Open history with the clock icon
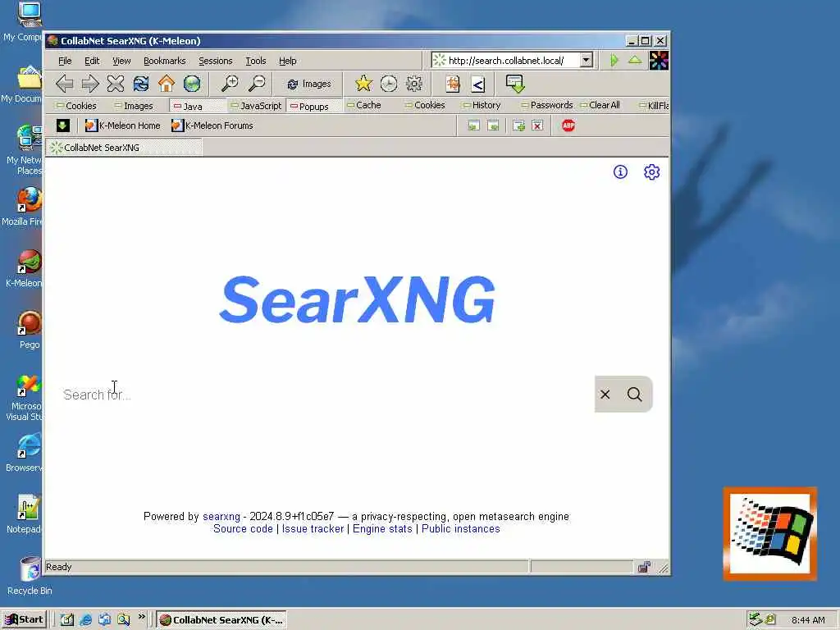Screen dimensions: 840x630 pos(389,84)
